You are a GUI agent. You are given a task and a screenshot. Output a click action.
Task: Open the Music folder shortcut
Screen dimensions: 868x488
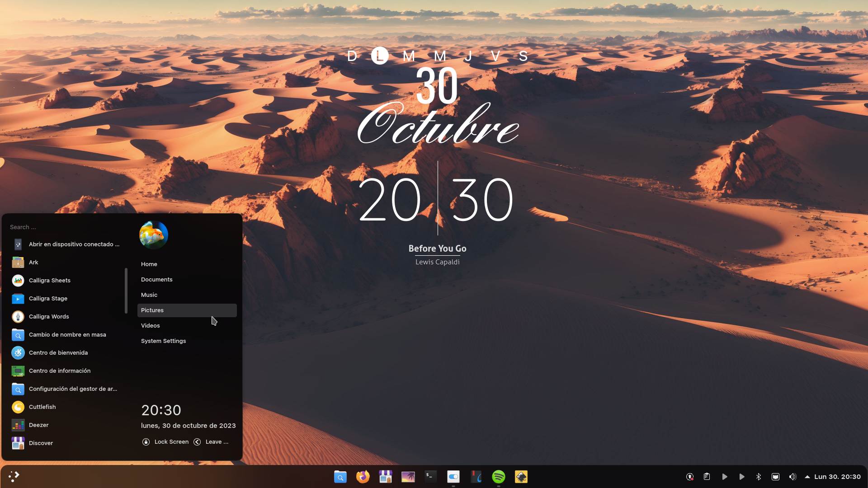click(187, 295)
